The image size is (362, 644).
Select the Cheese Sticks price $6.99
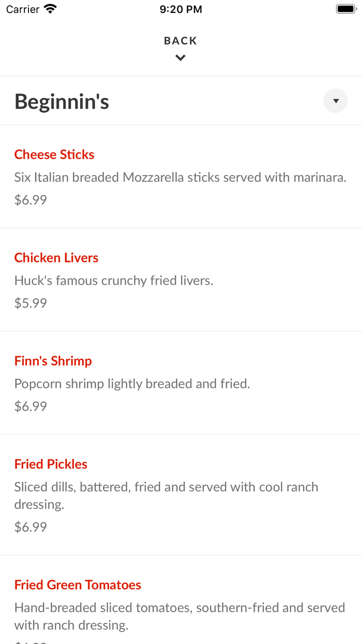(x=31, y=200)
